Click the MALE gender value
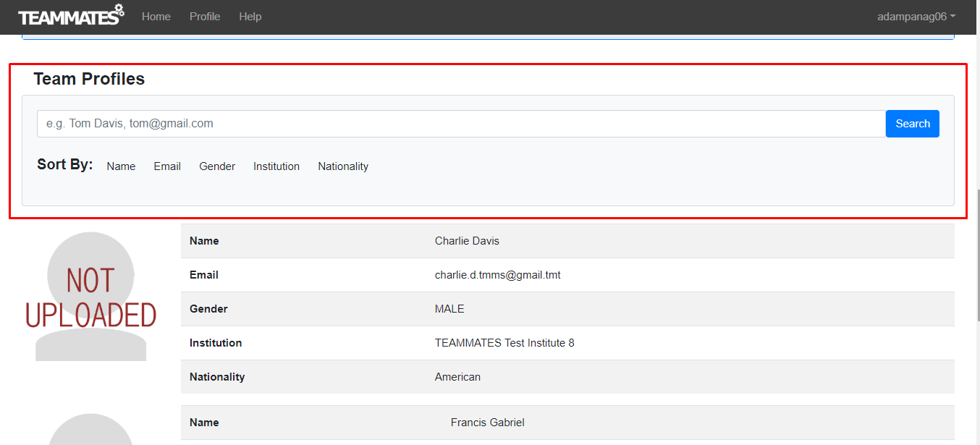980x445 pixels. tap(449, 309)
